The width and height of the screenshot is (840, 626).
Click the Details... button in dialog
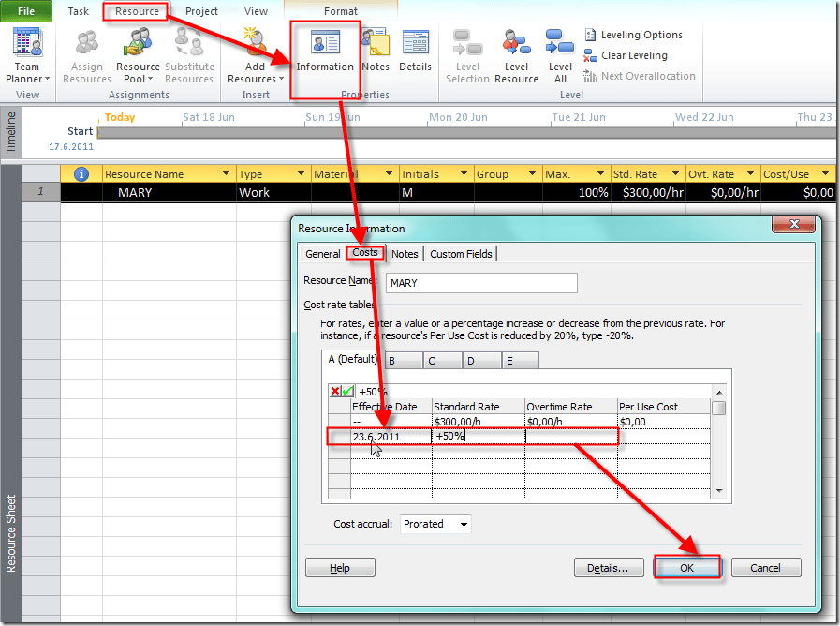coord(608,568)
